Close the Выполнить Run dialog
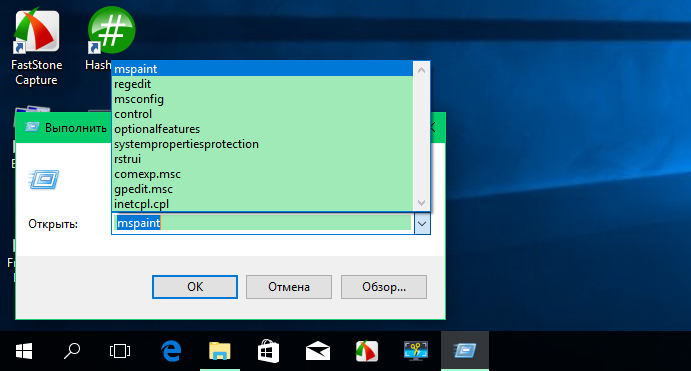The image size is (691, 371). tap(434, 128)
